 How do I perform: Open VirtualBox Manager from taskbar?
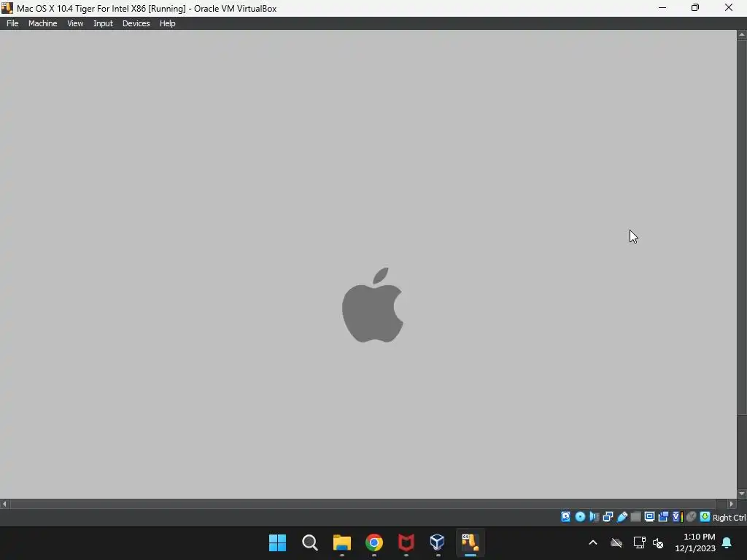point(438,542)
